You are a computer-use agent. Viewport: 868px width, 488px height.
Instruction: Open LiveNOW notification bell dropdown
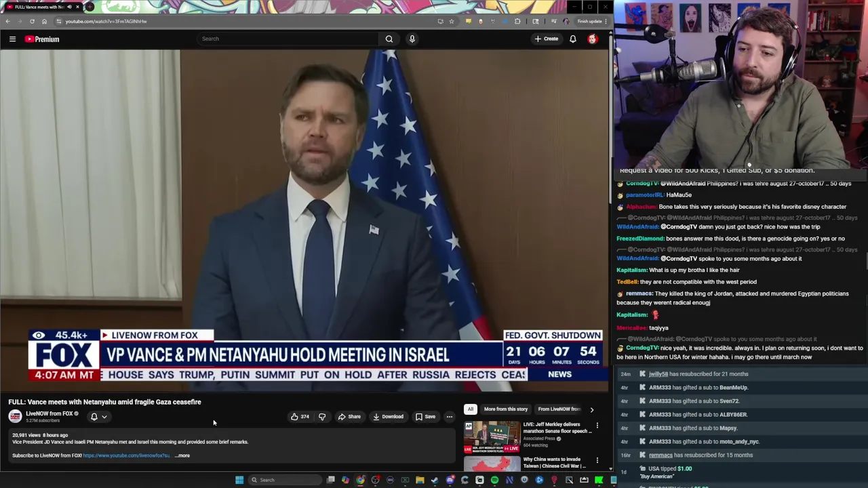point(99,417)
